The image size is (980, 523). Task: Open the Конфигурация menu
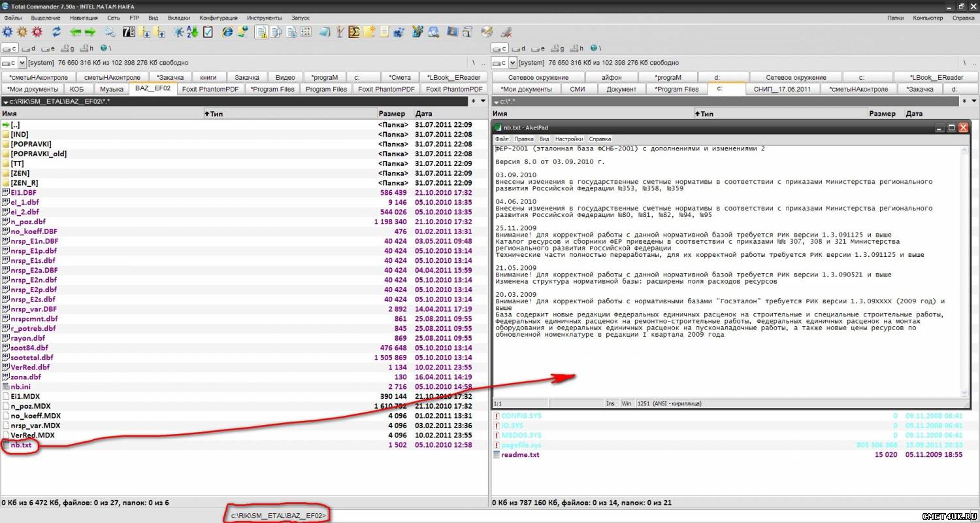tap(218, 18)
